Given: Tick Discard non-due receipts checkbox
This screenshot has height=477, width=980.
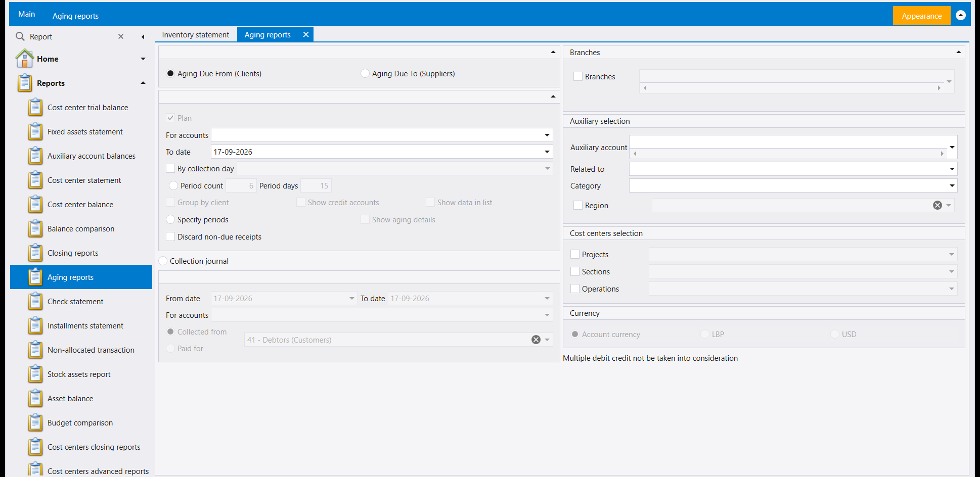Looking at the screenshot, I should tap(170, 236).
